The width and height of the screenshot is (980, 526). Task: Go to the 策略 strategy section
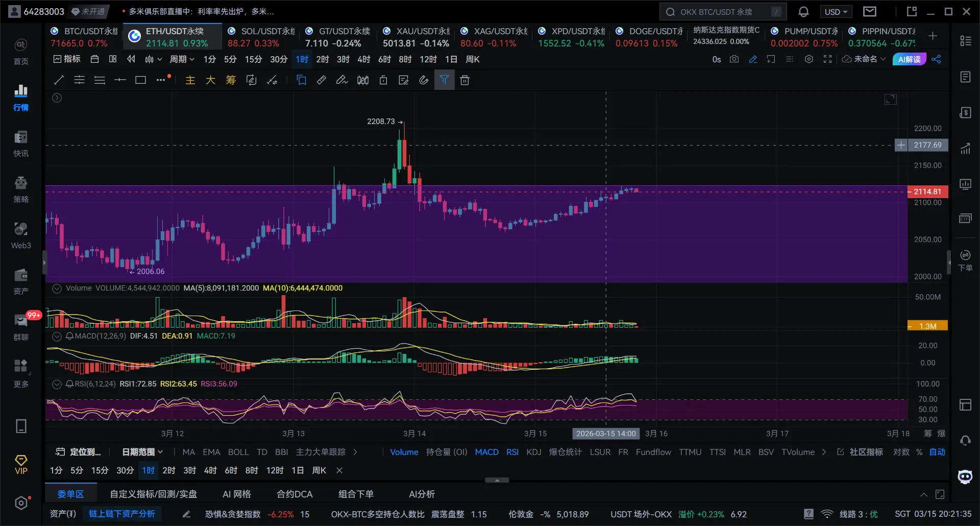click(21, 189)
